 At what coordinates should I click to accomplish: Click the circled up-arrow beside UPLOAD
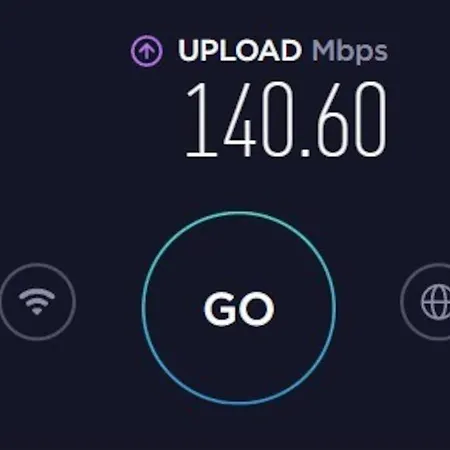coord(147,51)
